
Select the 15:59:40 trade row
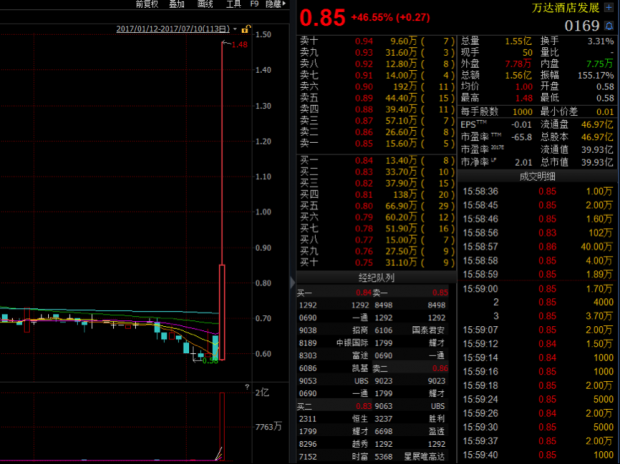point(537,455)
